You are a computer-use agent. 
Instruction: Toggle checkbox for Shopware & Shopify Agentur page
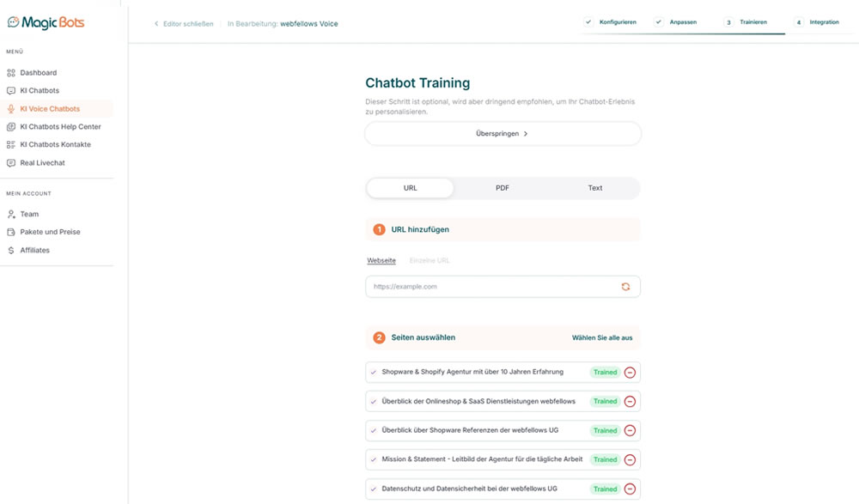pos(374,372)
